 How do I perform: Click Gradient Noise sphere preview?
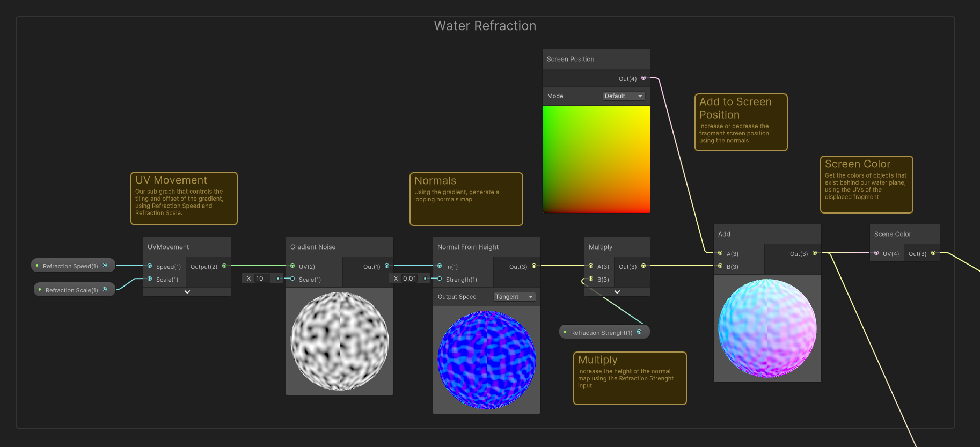pyautogui.click(x=340, y=341)
